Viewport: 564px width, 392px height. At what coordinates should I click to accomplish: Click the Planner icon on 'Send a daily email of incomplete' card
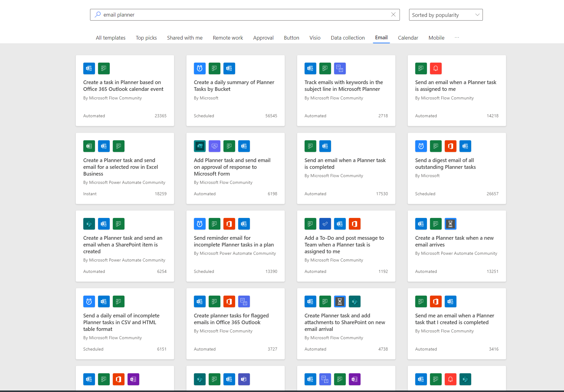click(119, 301)
